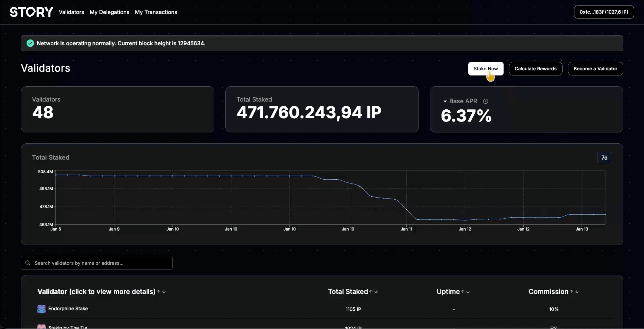Viewport: 644px width, 329px height.
Task: Open the 7d chart range selector
Action: pos(604,157)
